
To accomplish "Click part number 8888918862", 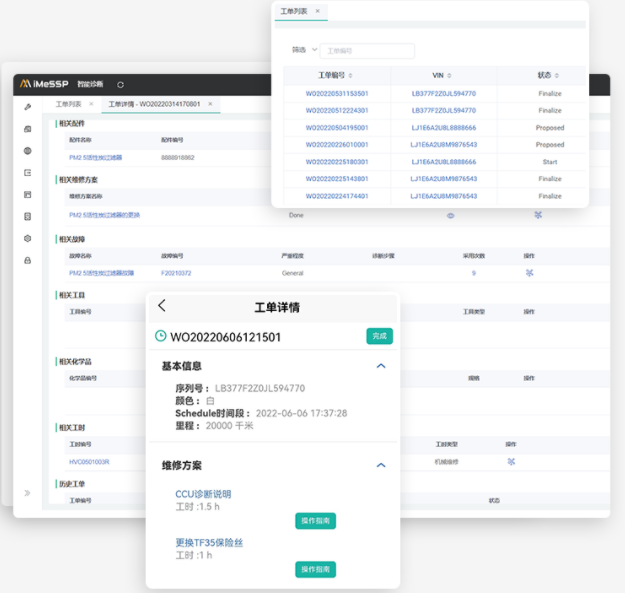I will (x=178, y=157).
